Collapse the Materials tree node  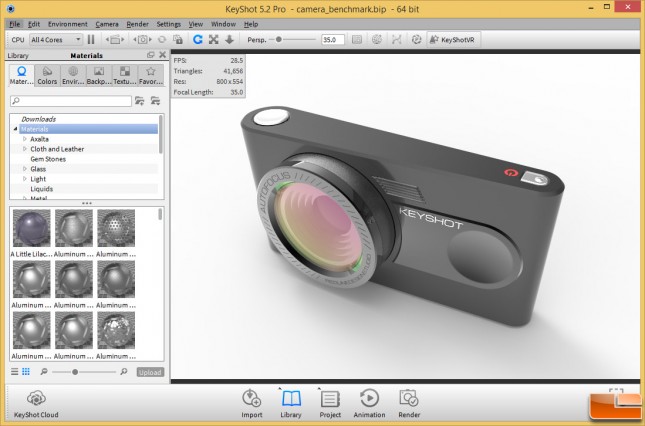click(x=15, y=129)
